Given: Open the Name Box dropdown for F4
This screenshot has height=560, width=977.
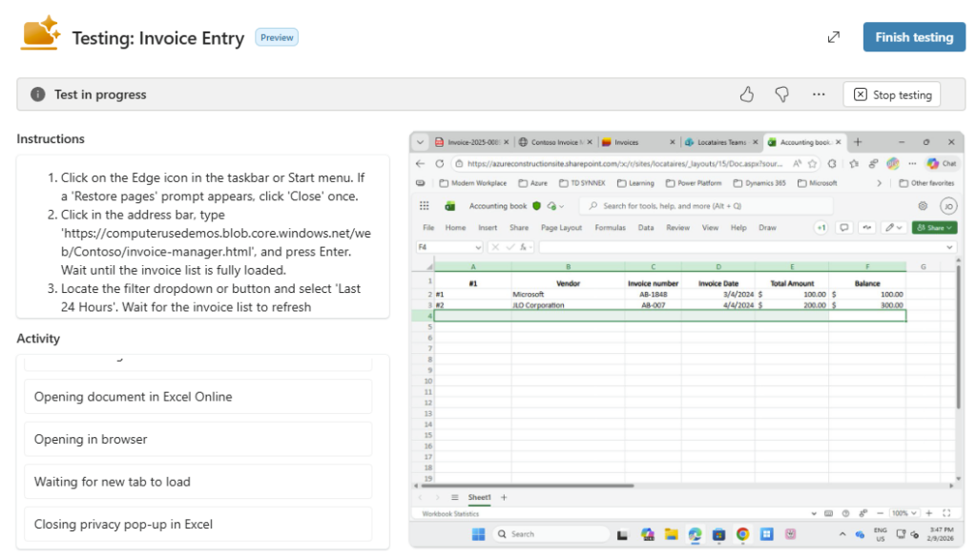Looking at the screenshot, I should click(x=477, y=247).
